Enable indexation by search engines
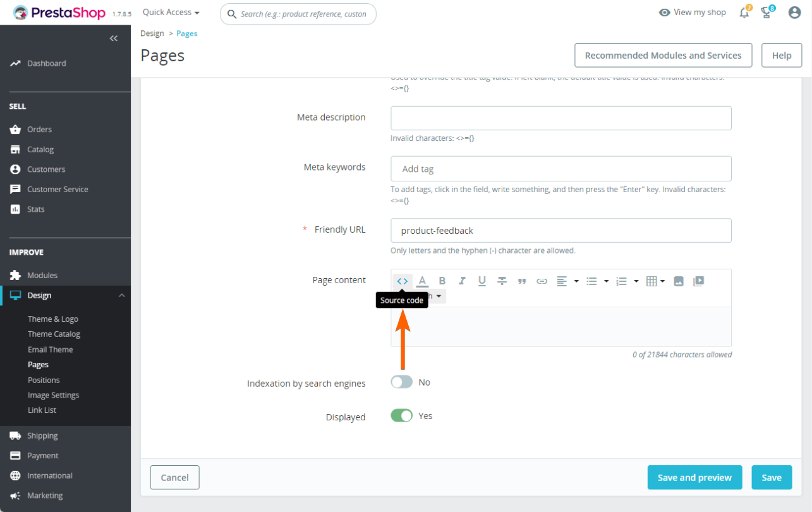Screen dimensions: 812x512 401,382
